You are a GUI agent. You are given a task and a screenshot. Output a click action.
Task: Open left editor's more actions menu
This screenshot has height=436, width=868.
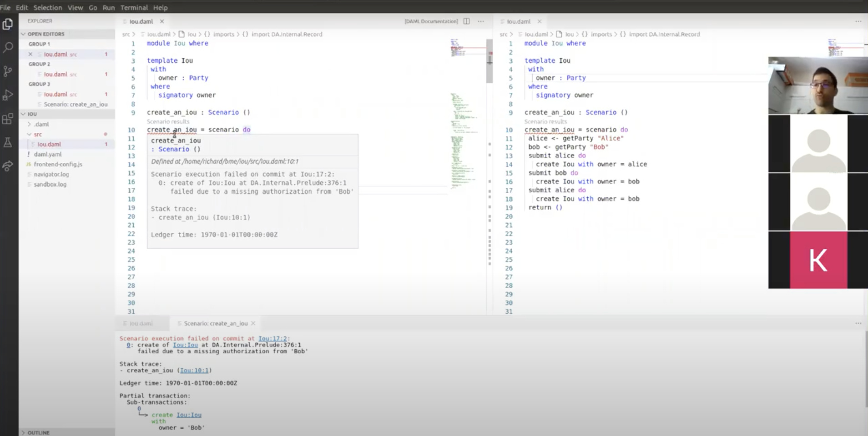[481, 21]
